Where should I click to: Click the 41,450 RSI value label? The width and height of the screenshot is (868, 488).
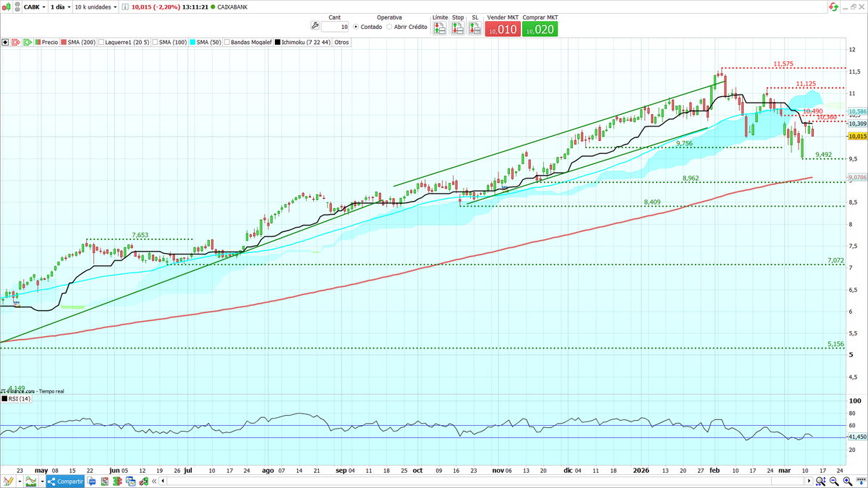[x=858, y=437]
